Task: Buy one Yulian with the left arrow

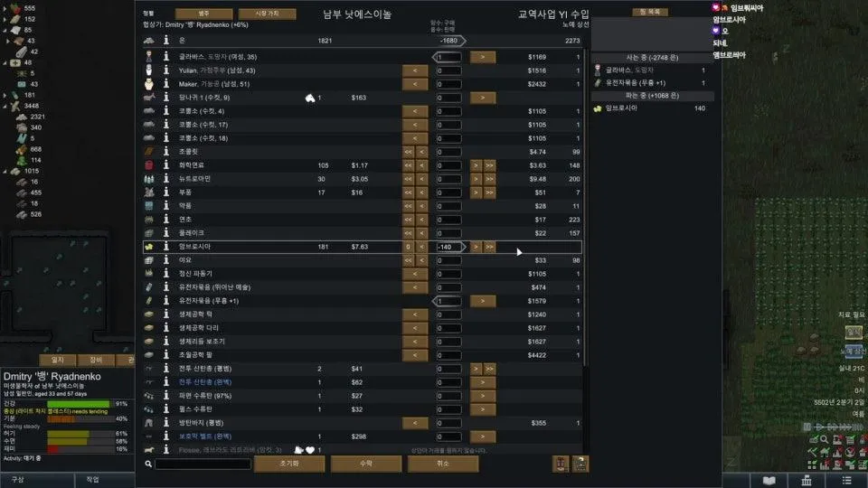Action: click(415, 70)
